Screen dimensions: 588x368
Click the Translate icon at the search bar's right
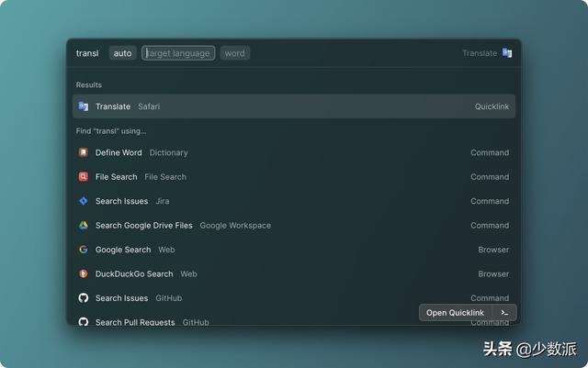(507, 53)
